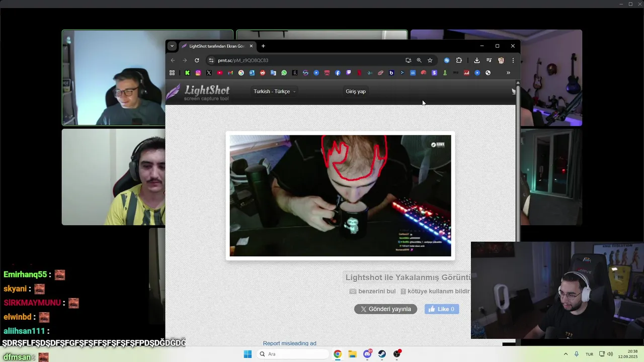Close the LightShot tab
644x362 pixels.
point(251,46)
